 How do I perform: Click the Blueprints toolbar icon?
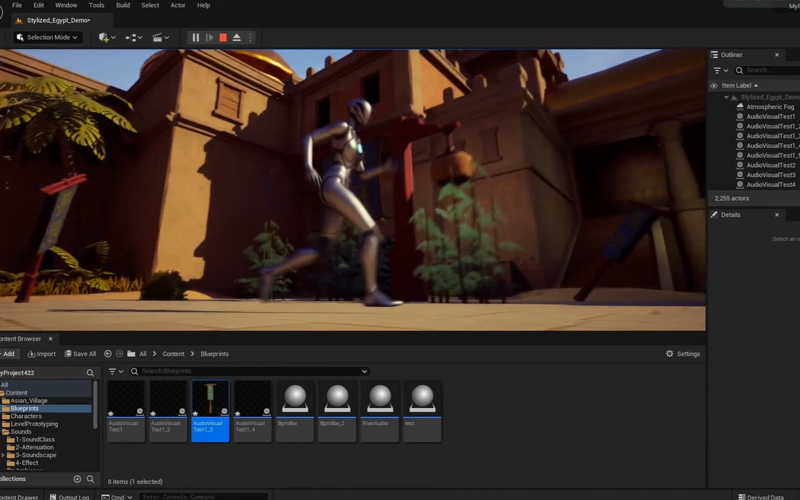point(132,38)
